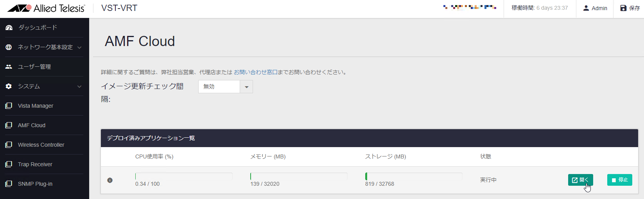
Task: Click the info icon in application row
Action: [110, 180]
